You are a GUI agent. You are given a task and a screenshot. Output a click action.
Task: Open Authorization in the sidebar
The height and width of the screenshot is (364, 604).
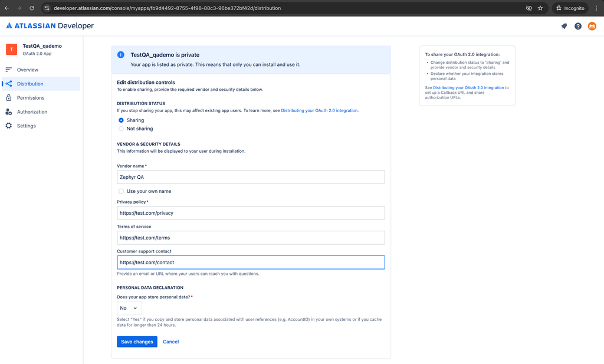click(32, 112)
